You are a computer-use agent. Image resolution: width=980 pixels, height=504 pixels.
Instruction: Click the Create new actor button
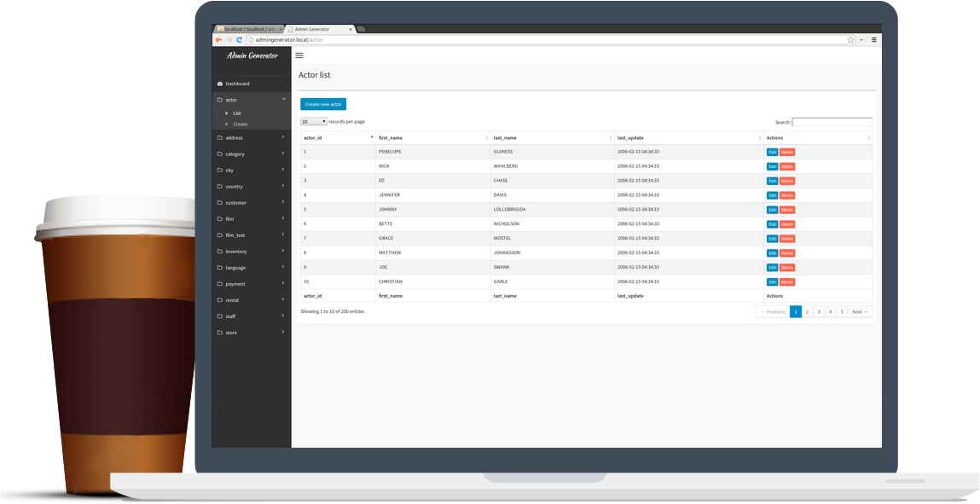point(322,103)
